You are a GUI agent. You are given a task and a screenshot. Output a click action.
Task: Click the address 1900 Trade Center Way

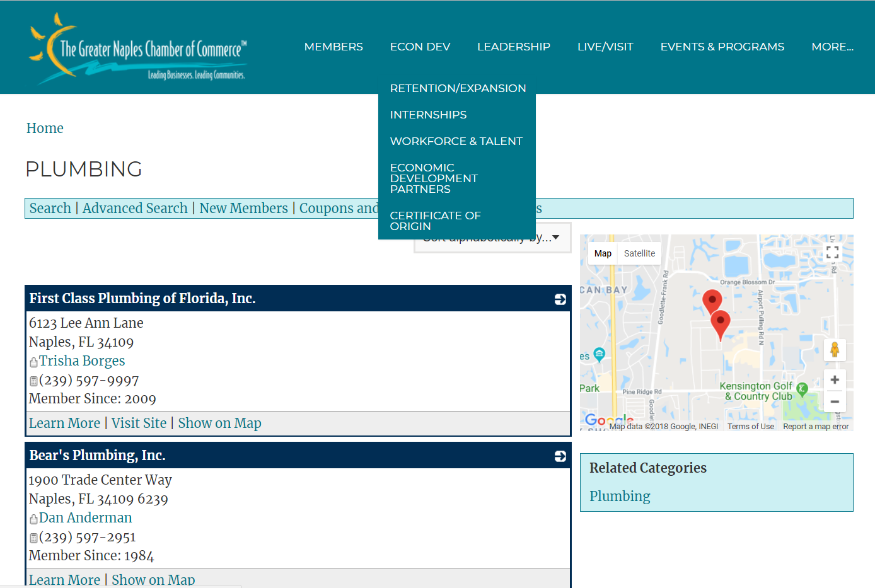pos(100,480)
